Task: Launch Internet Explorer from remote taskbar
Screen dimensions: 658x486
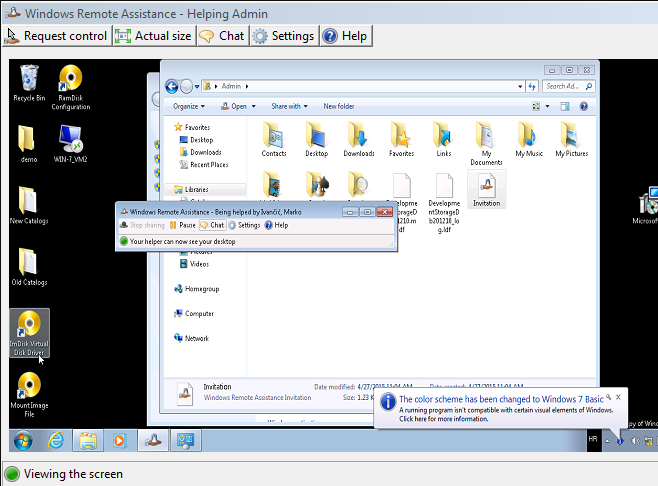Action: [x=56, y=441]
